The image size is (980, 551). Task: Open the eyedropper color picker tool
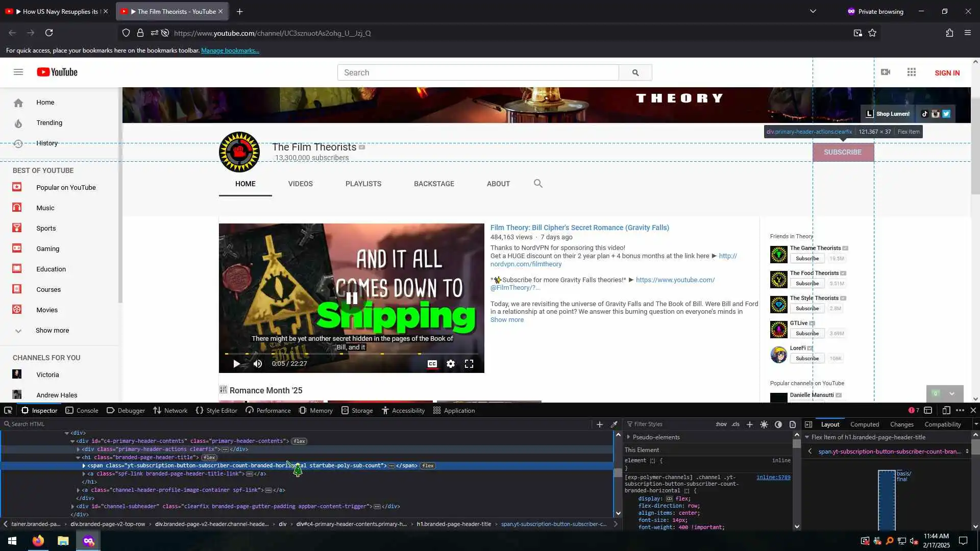(614, 424)
